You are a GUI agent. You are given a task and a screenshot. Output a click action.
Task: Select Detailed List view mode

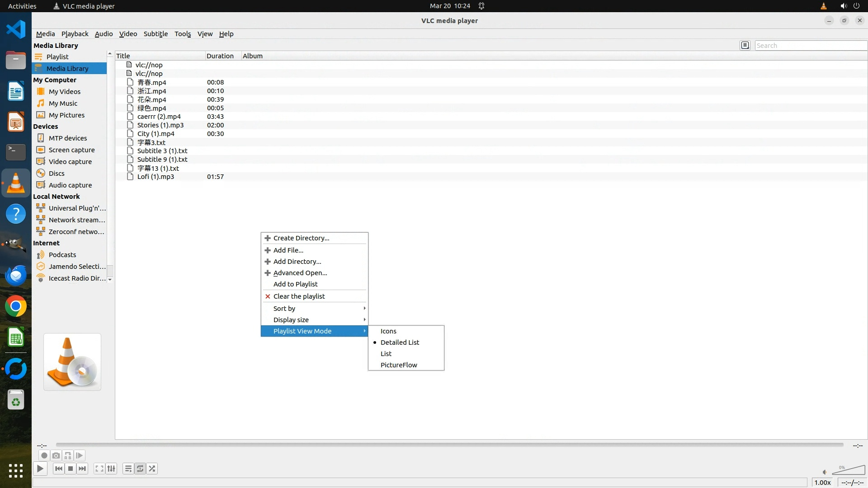[400, 343]
